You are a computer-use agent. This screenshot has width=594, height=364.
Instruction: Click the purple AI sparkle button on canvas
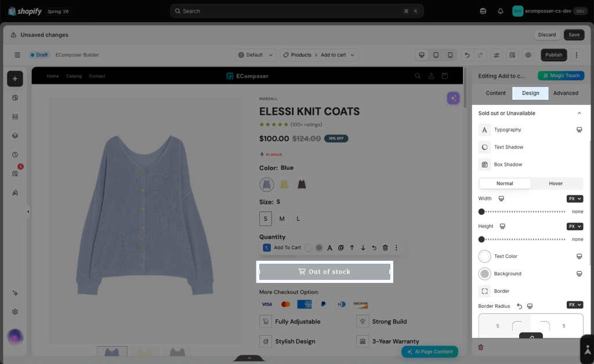(x=453, y=98)
